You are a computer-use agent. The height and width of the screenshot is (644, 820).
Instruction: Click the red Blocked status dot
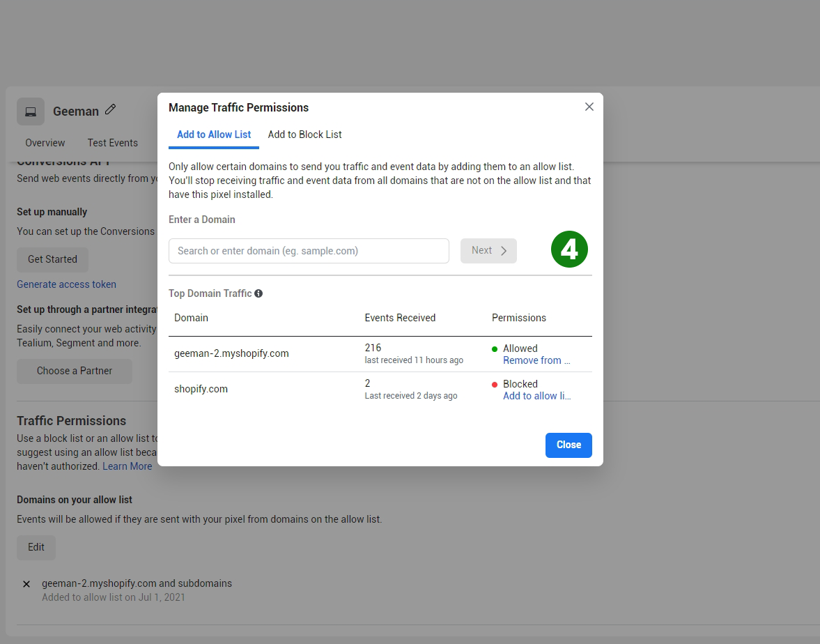click(x=495, y=384)
